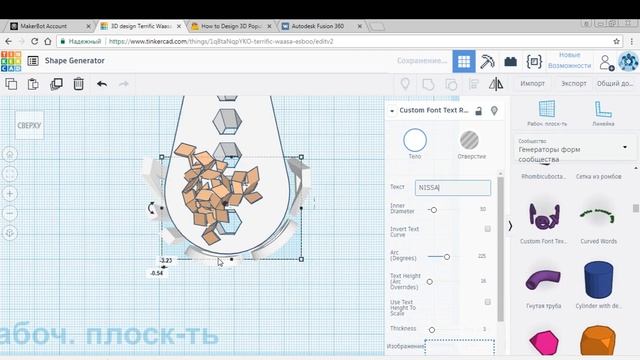Image resolution: width=640 pixels, height=360 pixels.
Task: Select the Рабоч. плоск-ть workplane tool
Action: coord(547,113)
